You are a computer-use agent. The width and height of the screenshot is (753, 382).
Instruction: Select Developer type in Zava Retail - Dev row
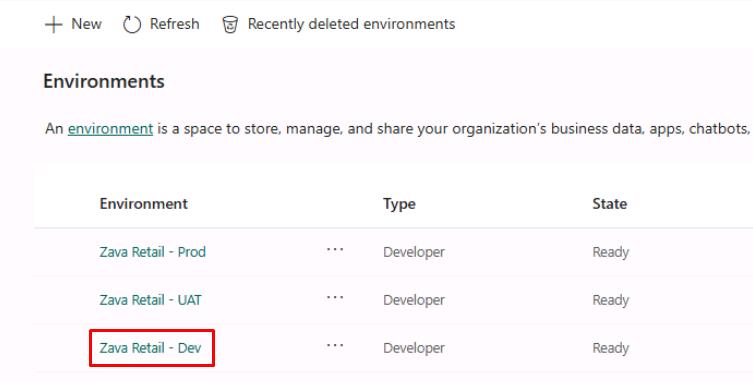tap(413, 348)
